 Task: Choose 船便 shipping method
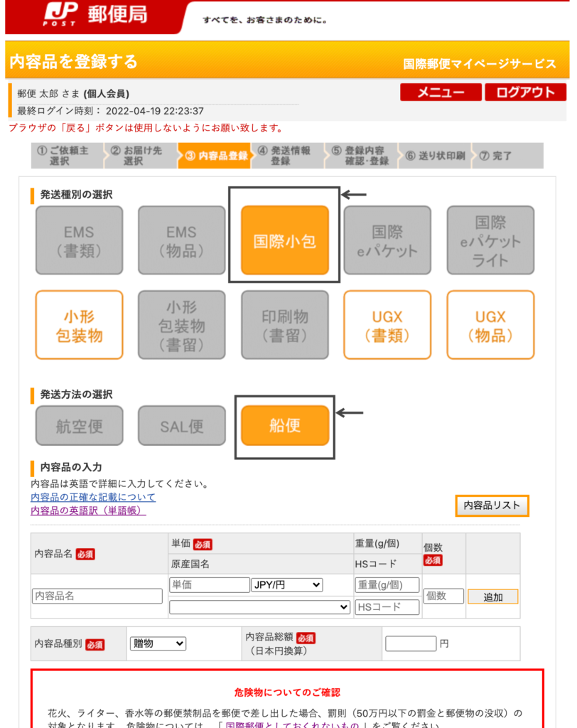pos(284,426)
